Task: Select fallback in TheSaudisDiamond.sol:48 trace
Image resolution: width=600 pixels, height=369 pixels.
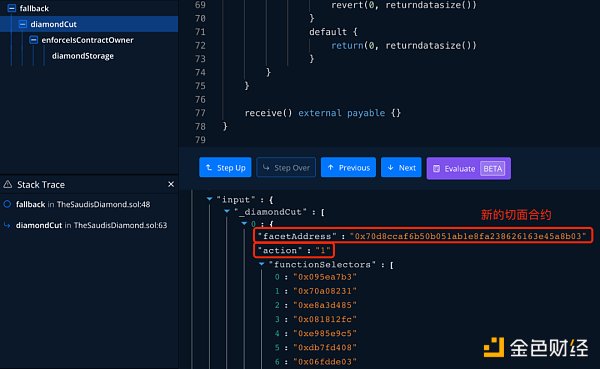Action: pyautogui.click(x=83, y=204)
